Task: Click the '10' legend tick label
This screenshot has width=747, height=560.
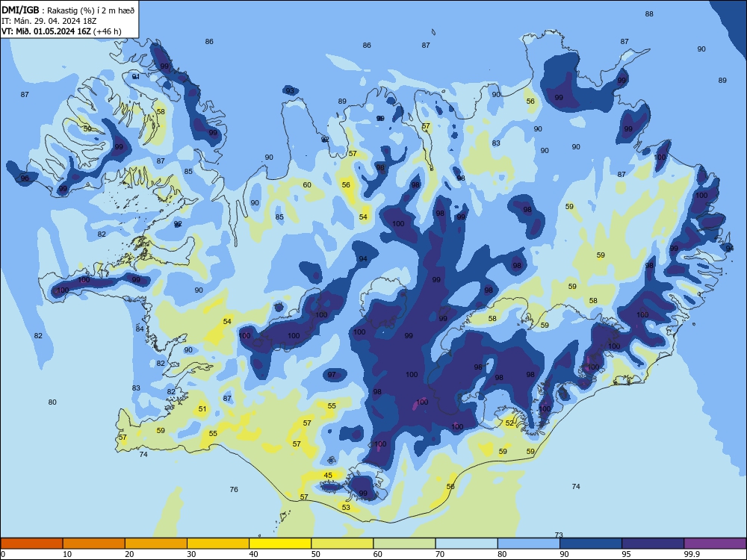Action: point(67,554)
